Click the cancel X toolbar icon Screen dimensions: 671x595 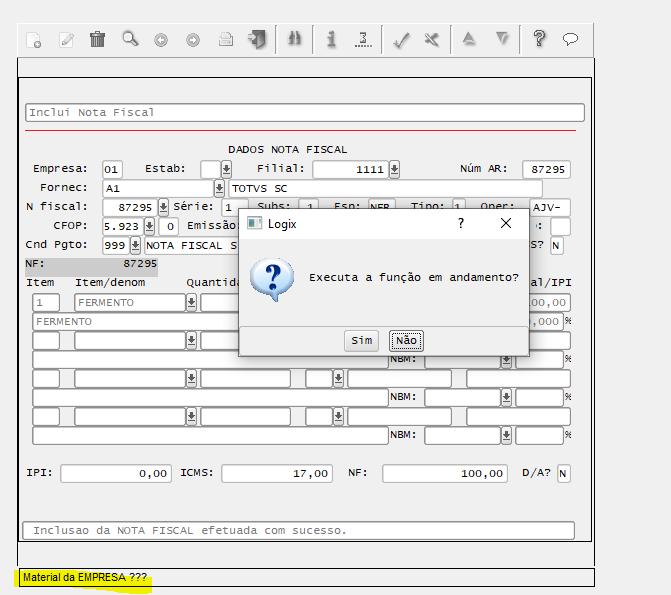click(x=432, y=40)
